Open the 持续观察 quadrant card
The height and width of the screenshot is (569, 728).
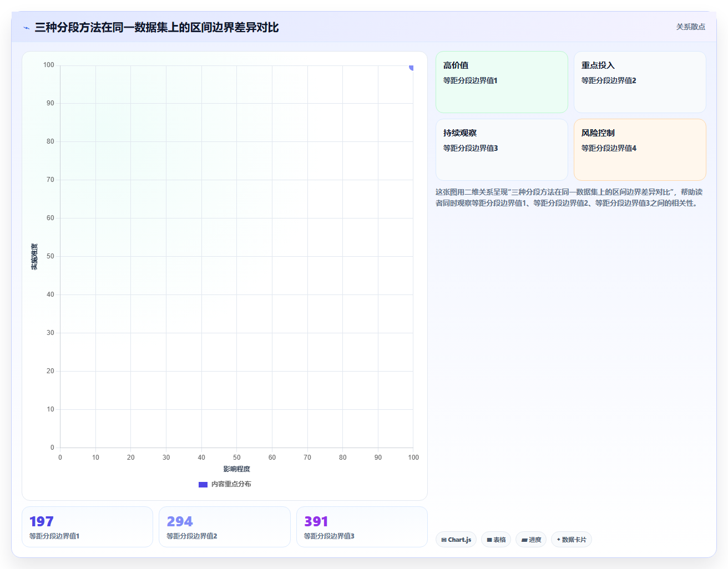pos(502,150)
